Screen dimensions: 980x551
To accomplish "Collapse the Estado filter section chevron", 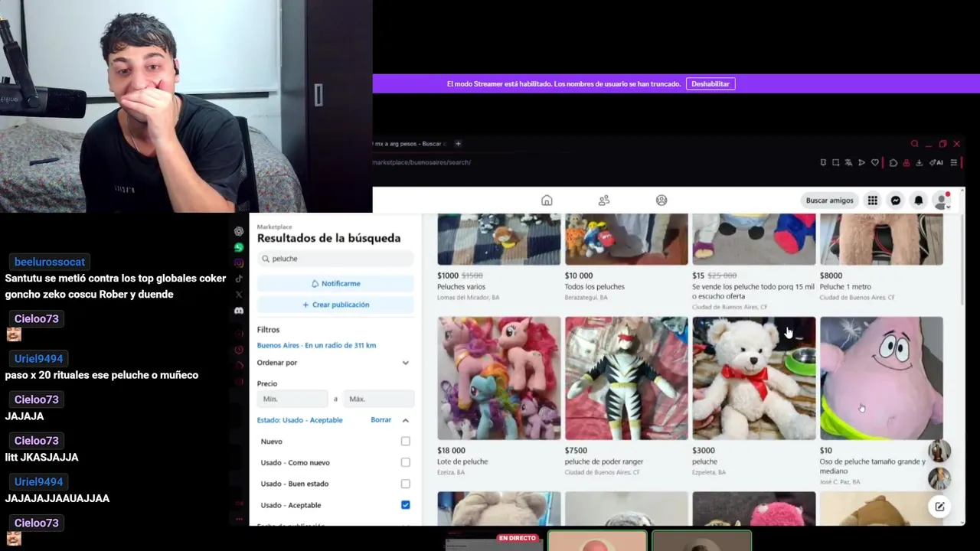I will coord(406,420).
